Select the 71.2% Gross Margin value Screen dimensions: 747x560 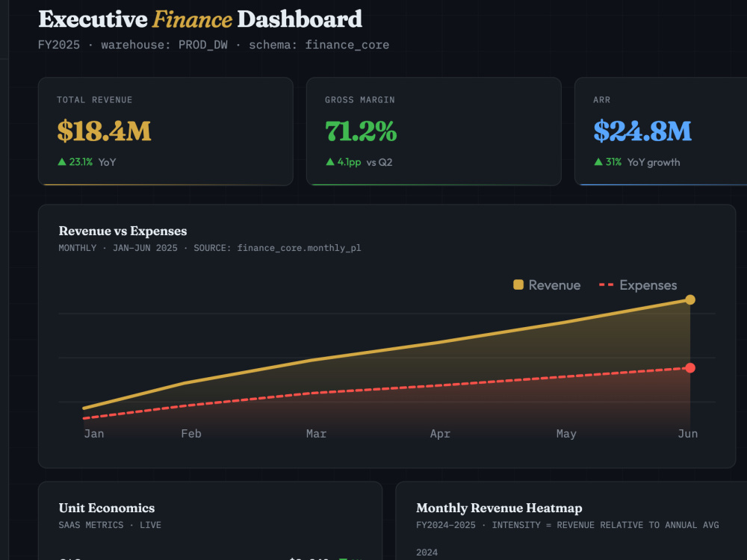click(x=361, y=131)
